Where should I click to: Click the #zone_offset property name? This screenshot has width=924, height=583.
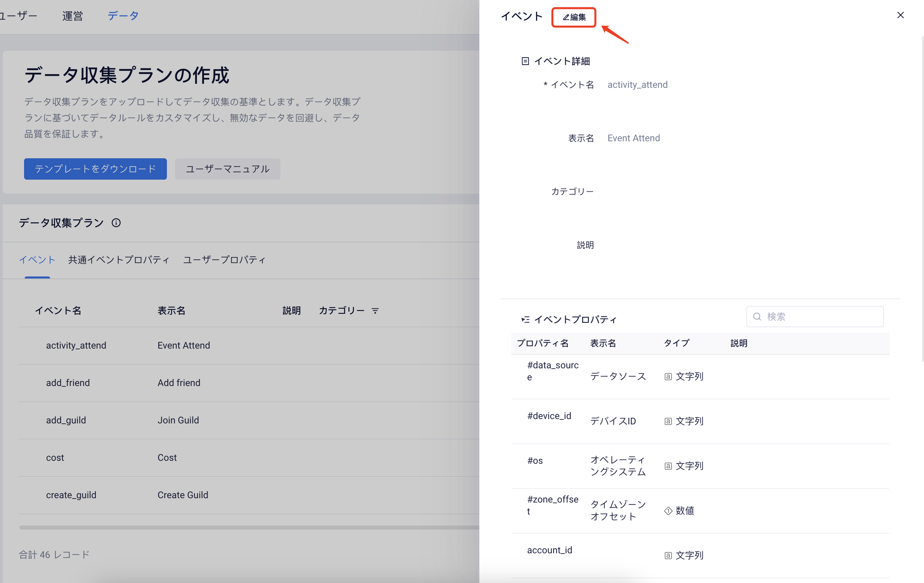pos(552,505)
